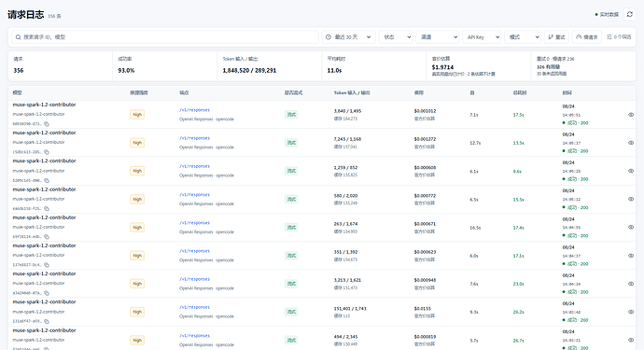Open the 模式 mode filter dropdown
644x350 pixels.
click(523, 37)
